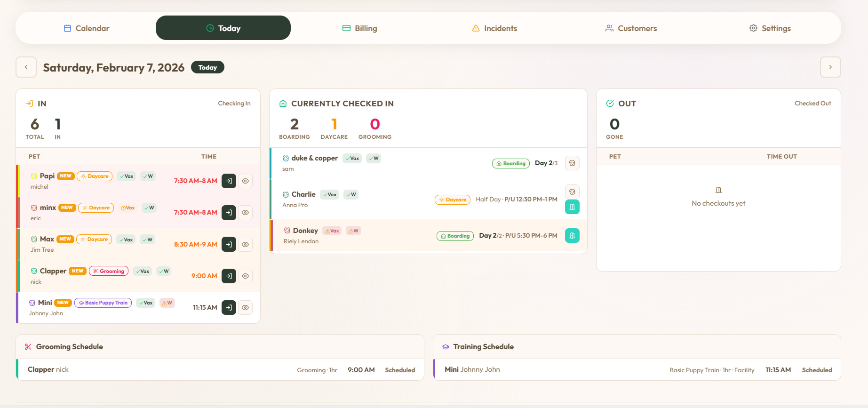Open the Customers page
868x408 pixels.
631,28
